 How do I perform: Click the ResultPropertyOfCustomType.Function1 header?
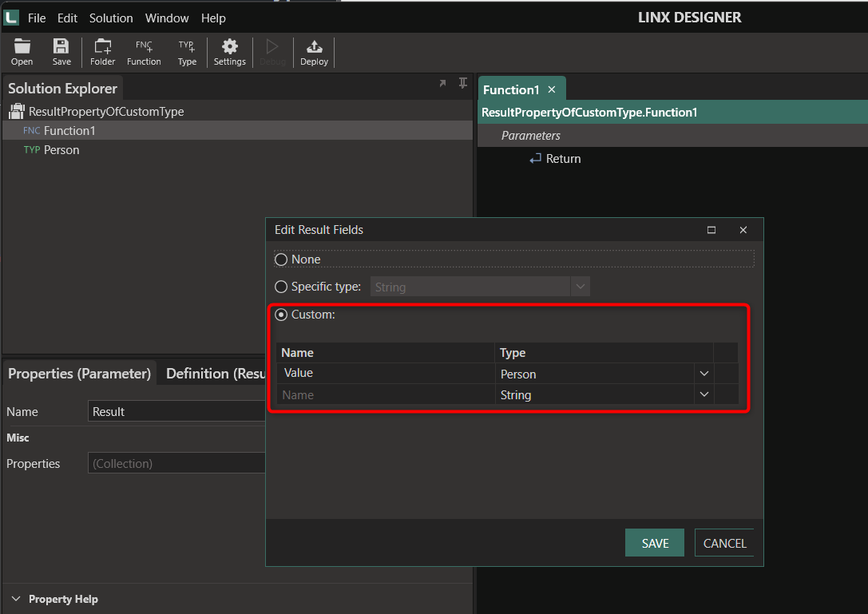[x=672, y=113]
